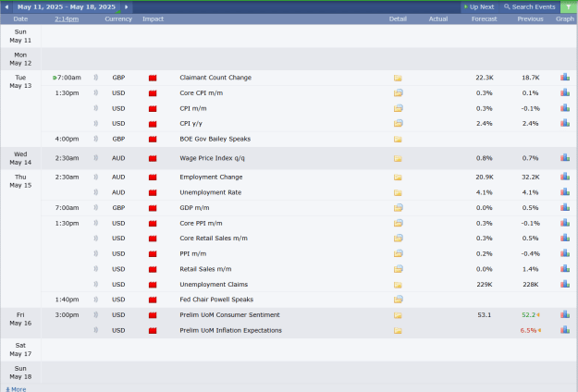Viewport: 578px width, 392px height.
Task: Click the Previous column header
Action: (x=530, y=18)
